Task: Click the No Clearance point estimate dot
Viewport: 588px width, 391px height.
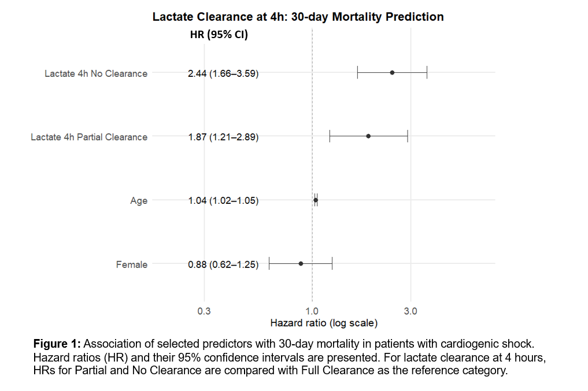Action: tap(392, 72)
